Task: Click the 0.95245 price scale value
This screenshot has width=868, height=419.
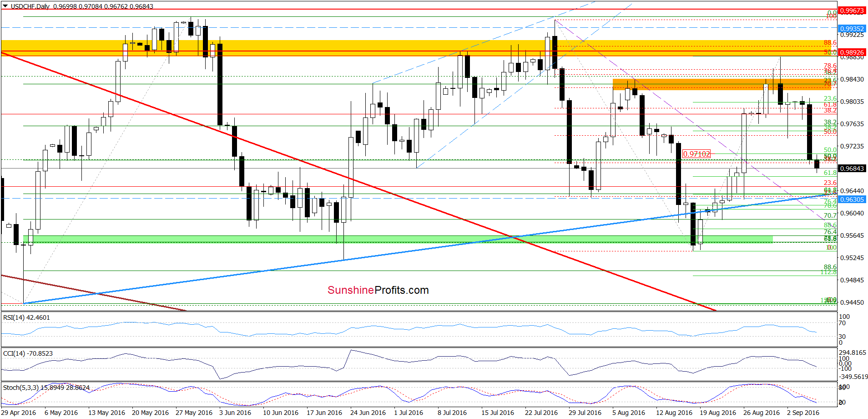Action: click(852, 258)
